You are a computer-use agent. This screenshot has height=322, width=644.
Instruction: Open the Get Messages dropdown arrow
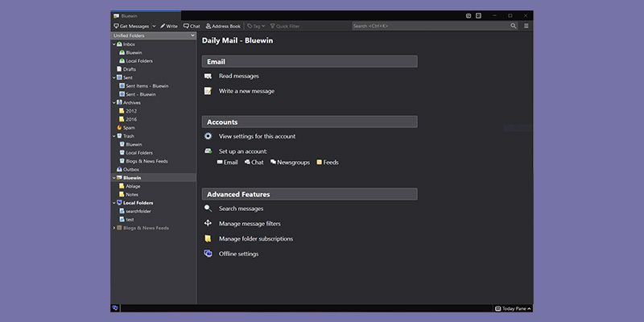pos(154,26)
